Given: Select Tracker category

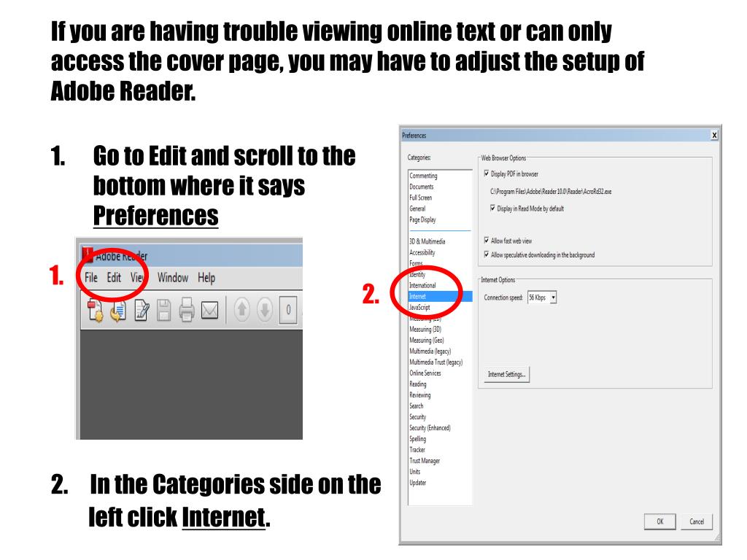Looking at the screenshot, I should 417,449.
